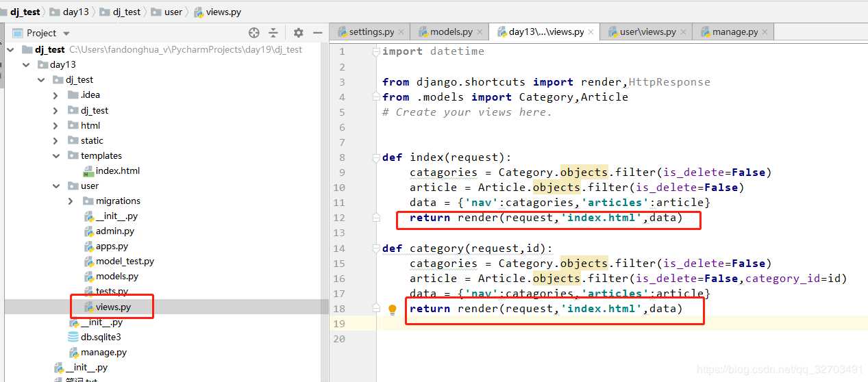868x382 pixels.
Task: Expand the static folder
Action: pos(55,140)
